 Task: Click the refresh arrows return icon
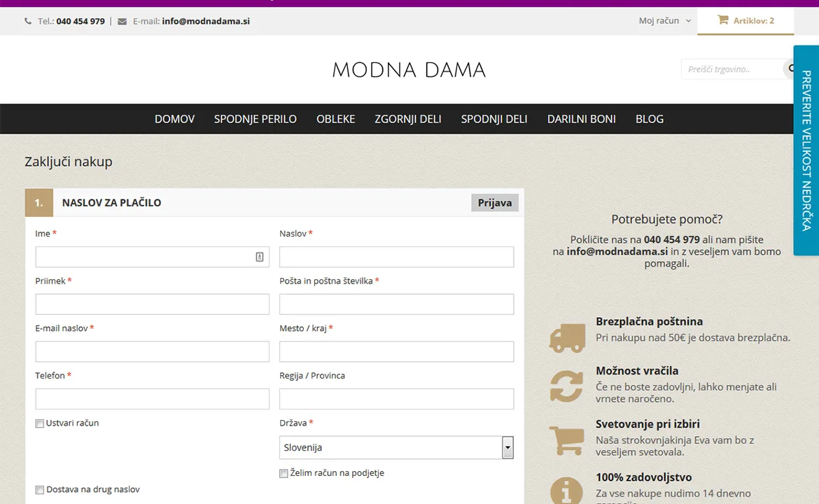pyautogui.click(x=567, y=386)
